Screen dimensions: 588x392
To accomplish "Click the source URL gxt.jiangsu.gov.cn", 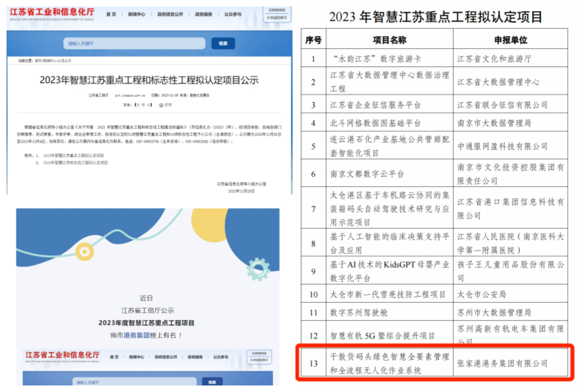I will point(130,95).
